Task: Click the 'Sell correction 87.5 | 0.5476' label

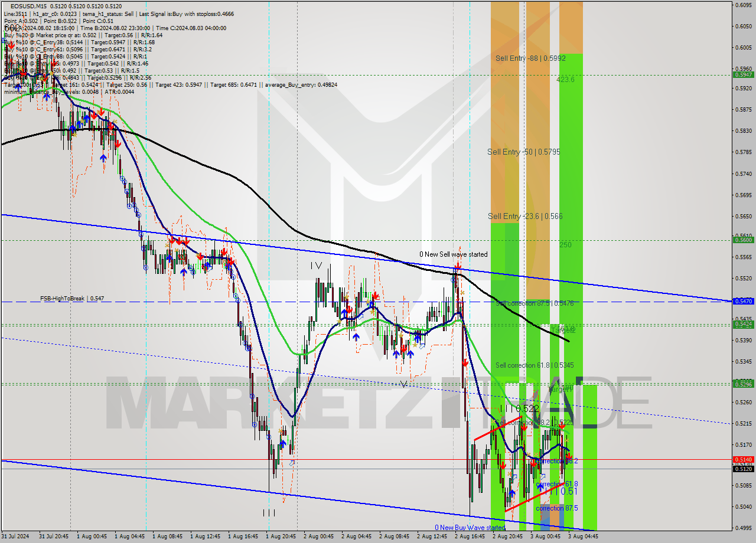Action: pyautogui.click(x=535, y=303)
